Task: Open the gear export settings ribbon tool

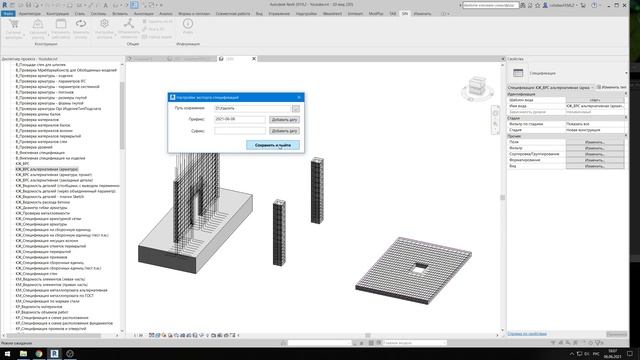Action: coord(104,24)
